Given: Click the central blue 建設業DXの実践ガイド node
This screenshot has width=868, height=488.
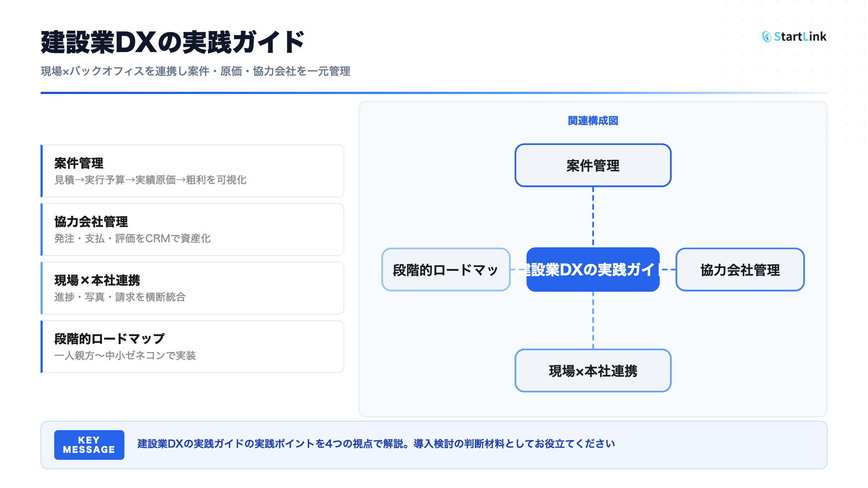Looking at the screenshot, I should (593, 270).
